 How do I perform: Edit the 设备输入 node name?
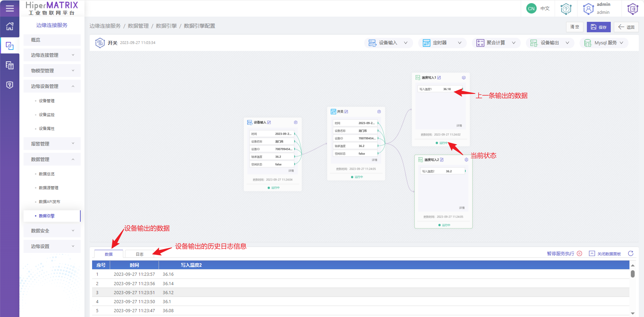click(x=269, y=122)
